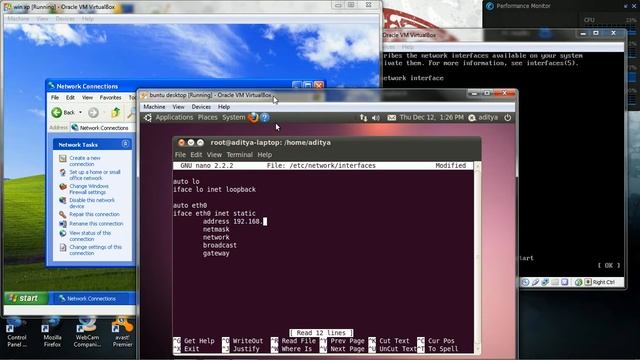The width and height of the screenshot is (640, 360).
Task: Open Help menu in terminal window
Action: pos(264,155)
